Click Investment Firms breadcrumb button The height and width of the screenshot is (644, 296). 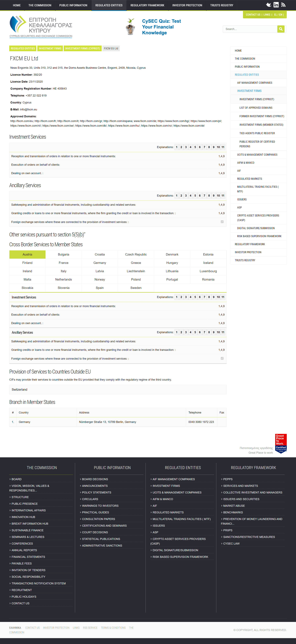[x=50, y=48]
